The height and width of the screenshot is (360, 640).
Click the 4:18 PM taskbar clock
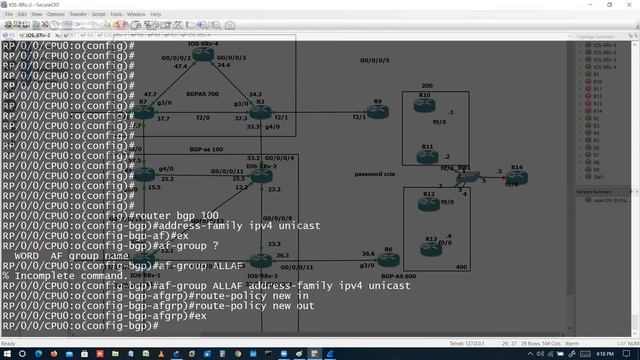604,354
